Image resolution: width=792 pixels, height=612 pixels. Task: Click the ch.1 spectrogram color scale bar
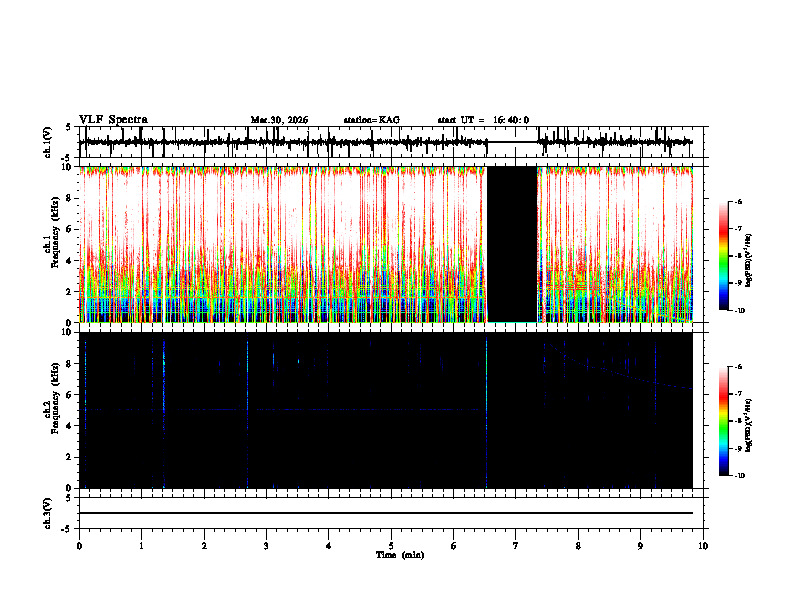tap(724, 256)
